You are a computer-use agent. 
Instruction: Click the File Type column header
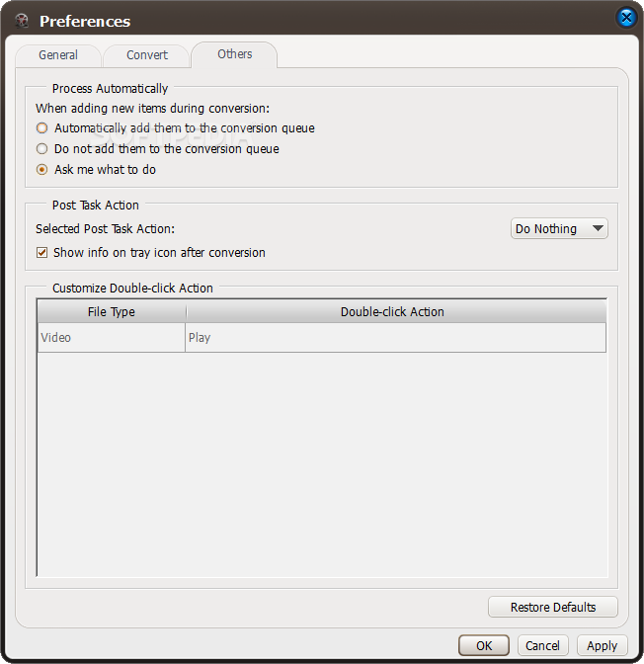[x=112, y=311]
